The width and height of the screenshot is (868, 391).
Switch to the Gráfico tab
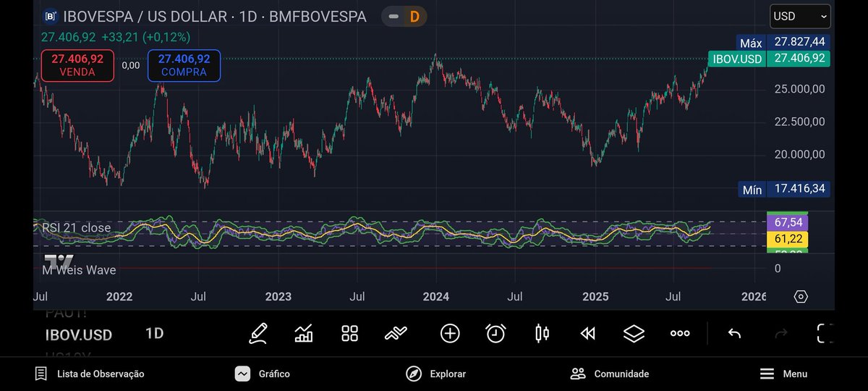click(x=263, y=374)
